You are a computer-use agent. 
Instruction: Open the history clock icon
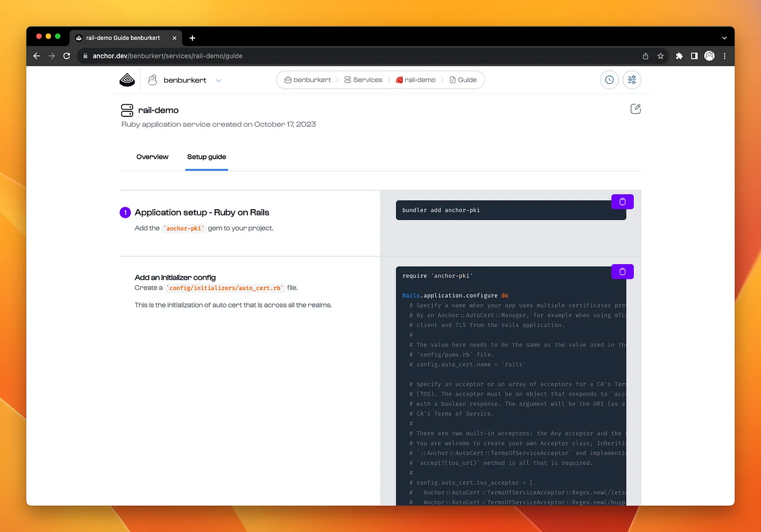[x=609, y=80]
